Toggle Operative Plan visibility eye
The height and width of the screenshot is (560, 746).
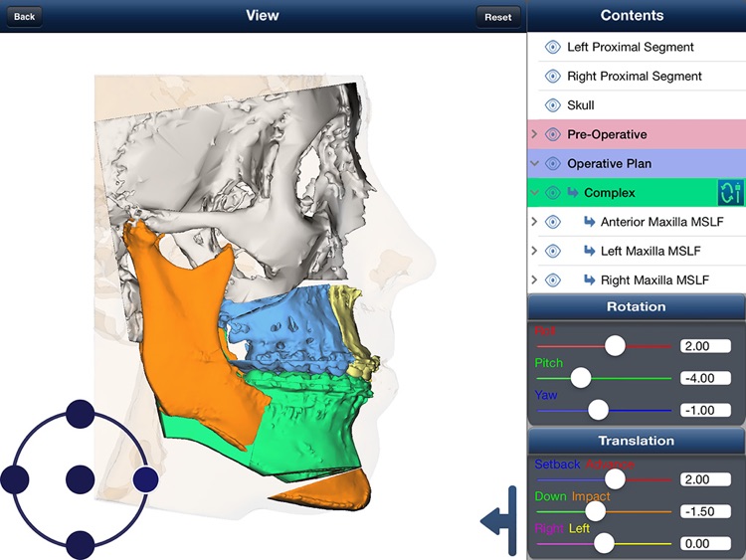pos(552,164)
